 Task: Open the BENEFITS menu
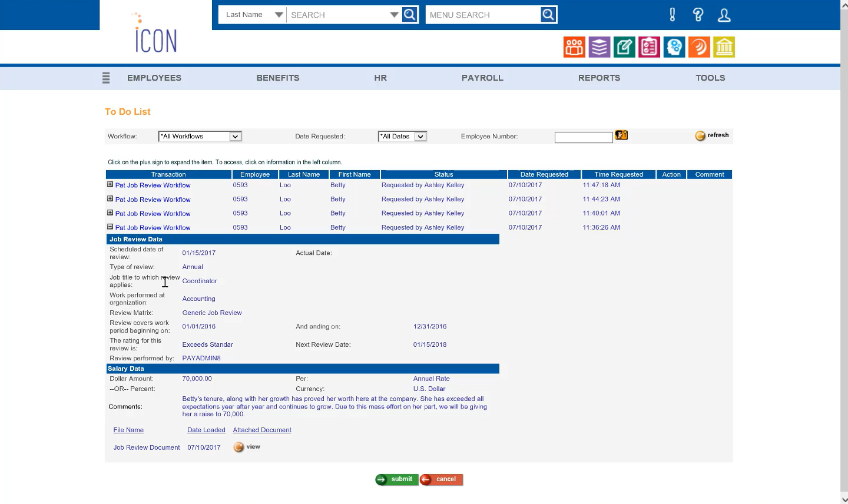278,78
